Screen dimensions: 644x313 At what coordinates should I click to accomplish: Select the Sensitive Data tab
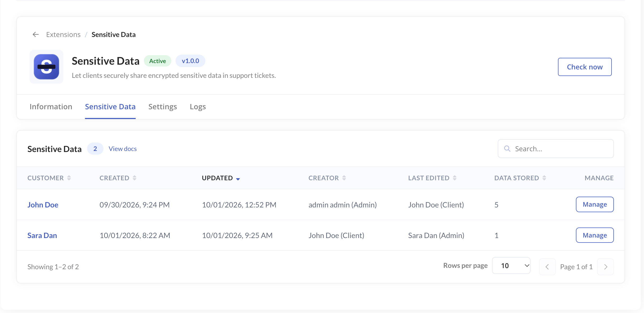tap(110, 107)
